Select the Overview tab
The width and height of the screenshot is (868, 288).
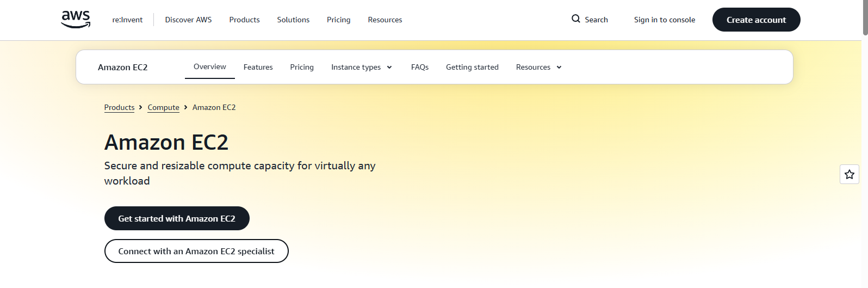(x=210, y=67)
